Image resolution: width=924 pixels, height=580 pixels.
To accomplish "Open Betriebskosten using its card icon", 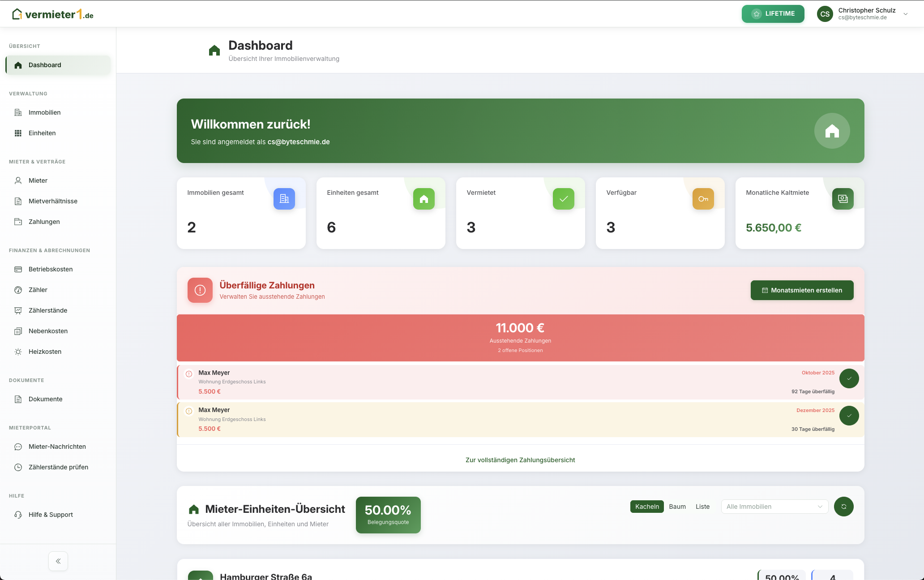I will click(18, 269).
